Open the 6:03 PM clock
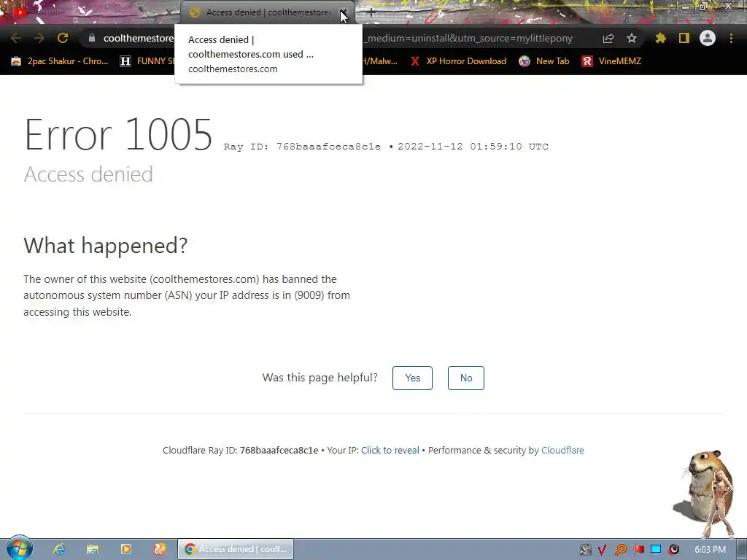 (x=710, y=550)
